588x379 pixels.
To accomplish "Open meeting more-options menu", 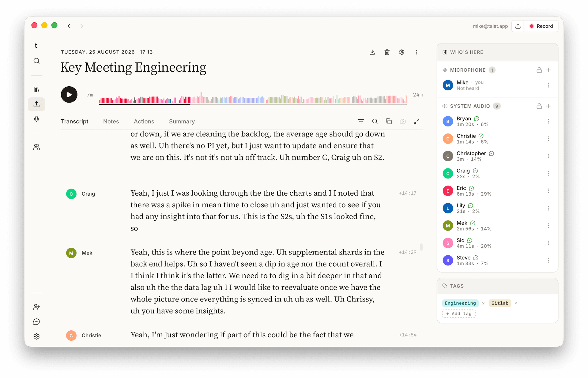I will 416,52.
